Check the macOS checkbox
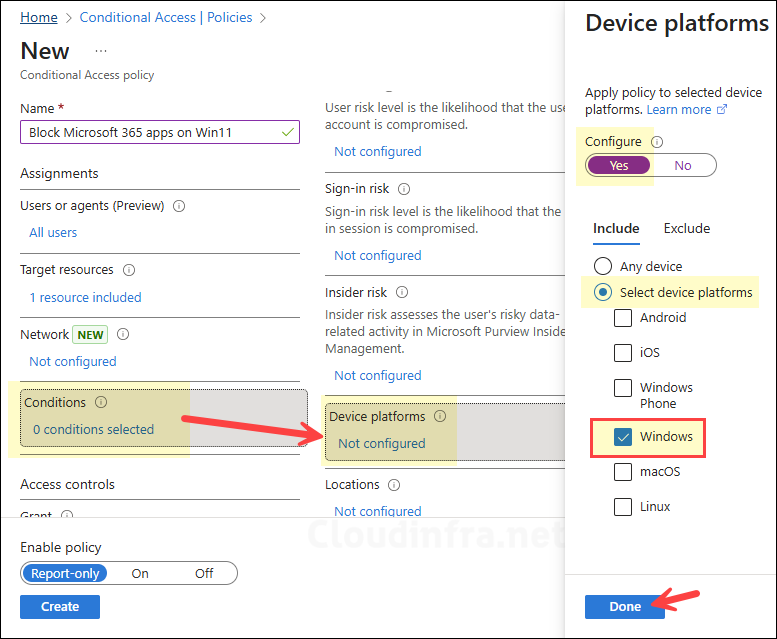 tap(623, 472)
